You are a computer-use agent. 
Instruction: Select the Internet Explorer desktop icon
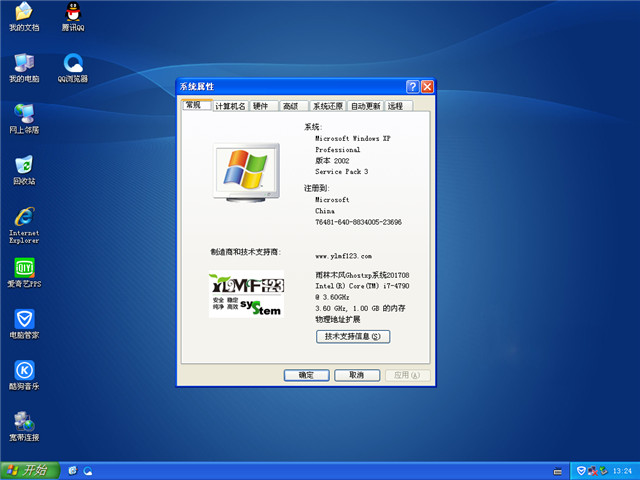(24, 225)
